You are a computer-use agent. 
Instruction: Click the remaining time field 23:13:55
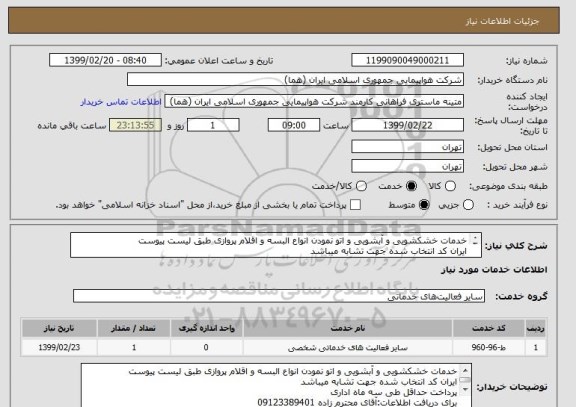[x=136, y=125]
